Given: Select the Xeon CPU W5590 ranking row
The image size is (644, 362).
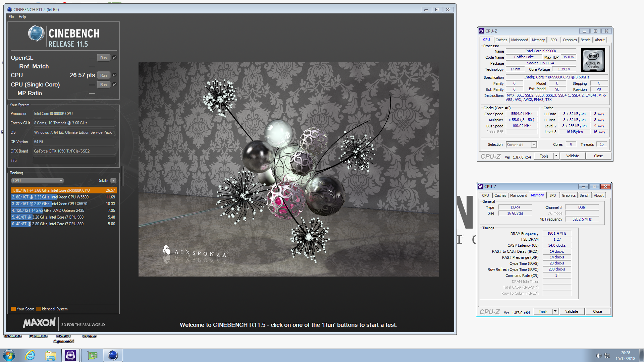Looking at the screenshot, I should (x=63, y=197).
